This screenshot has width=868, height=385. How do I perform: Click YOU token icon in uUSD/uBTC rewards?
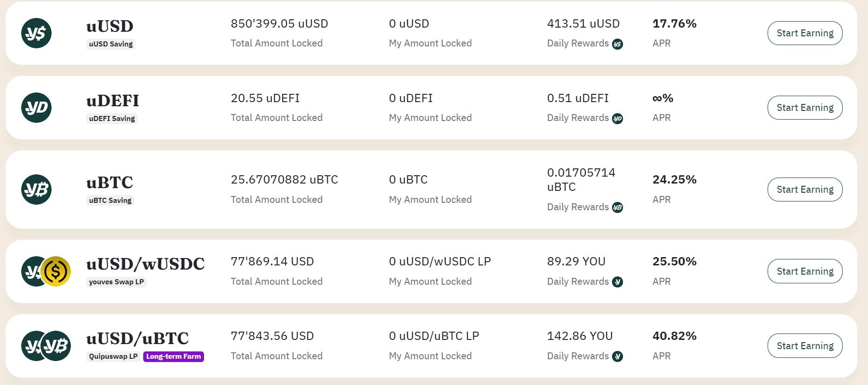pos(618,356)
